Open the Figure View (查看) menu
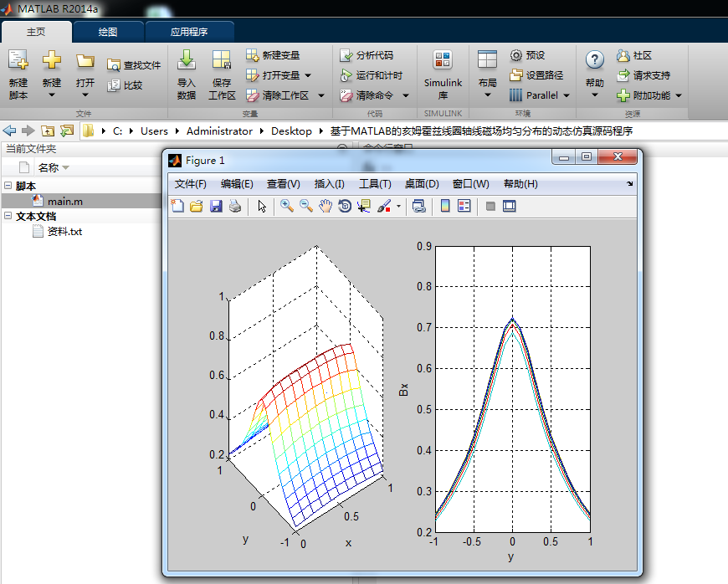Viewport: 728px width, 584px height. [283, 184]
